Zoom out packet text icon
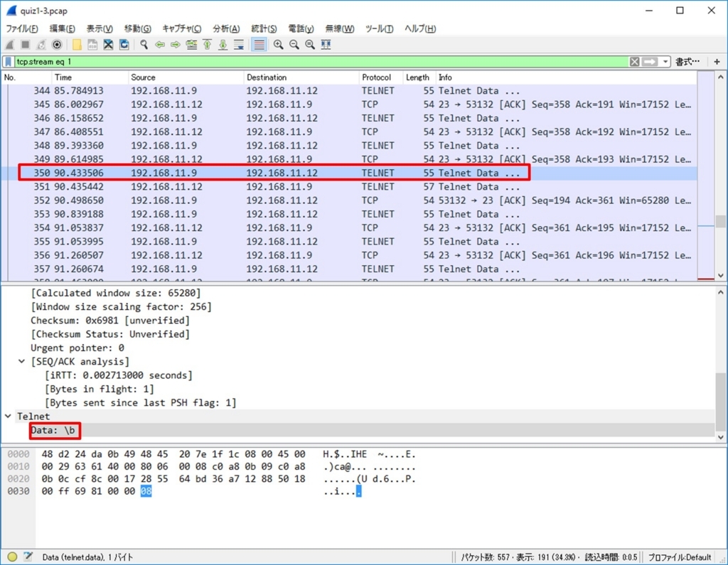728x565 pixels. (x=294, y=45)
